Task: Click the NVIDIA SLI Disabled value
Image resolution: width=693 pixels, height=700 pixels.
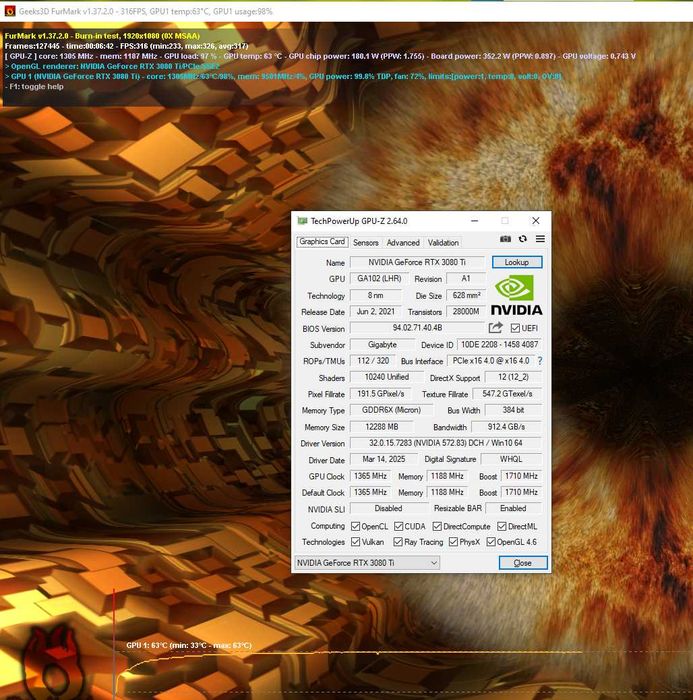Action: click(x=388, y=508)
